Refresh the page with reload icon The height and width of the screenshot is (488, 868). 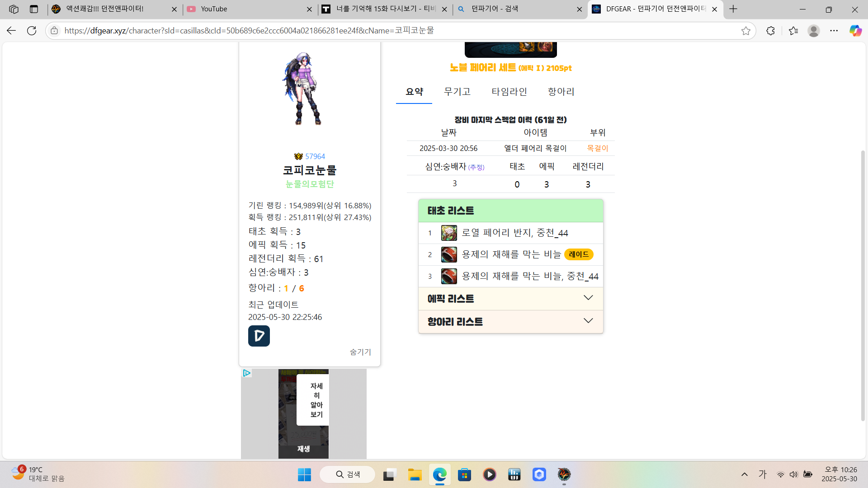32,31
